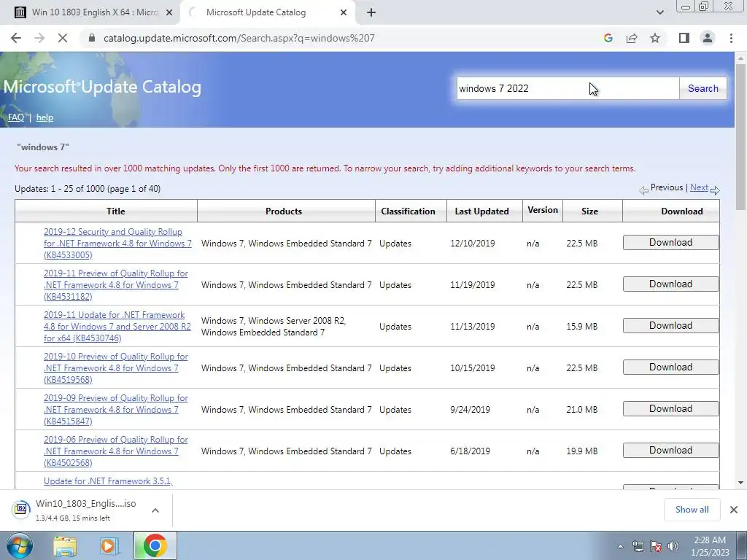The image size is (747, 560).
Task: Click the Search button
Action: pyautogui.click(x=703, y=88)
